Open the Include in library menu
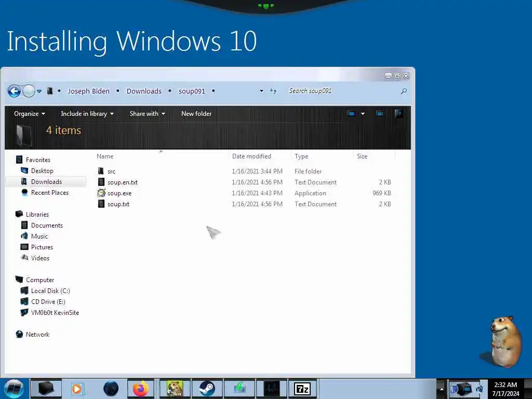This screenshot has height=399, width=532. coord(87,114)
